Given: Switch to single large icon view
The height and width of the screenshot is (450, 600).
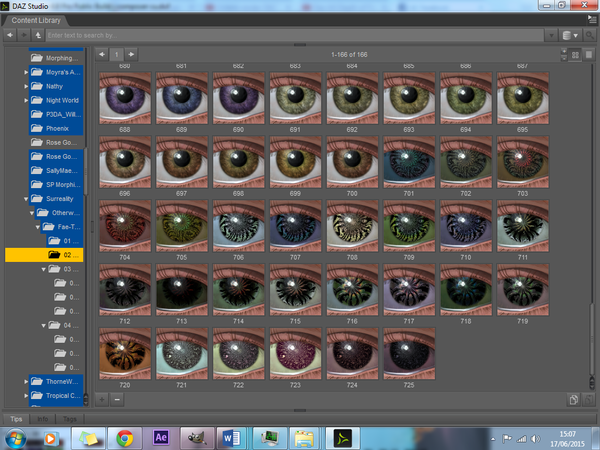Looking at the screenshot, I should (x=589, y=55).
